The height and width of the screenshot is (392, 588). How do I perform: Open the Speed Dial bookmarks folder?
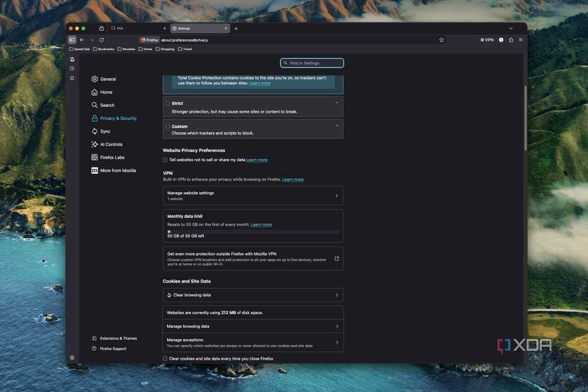point(79,49)
